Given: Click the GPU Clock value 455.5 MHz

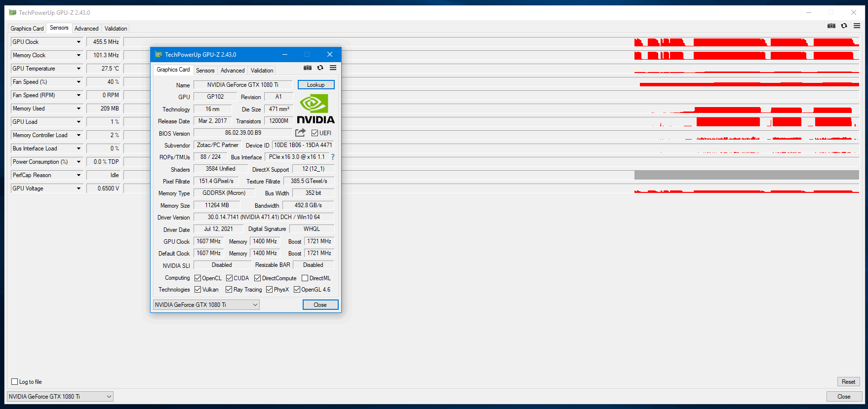Looking at the screenshot, I should [104, 42].
